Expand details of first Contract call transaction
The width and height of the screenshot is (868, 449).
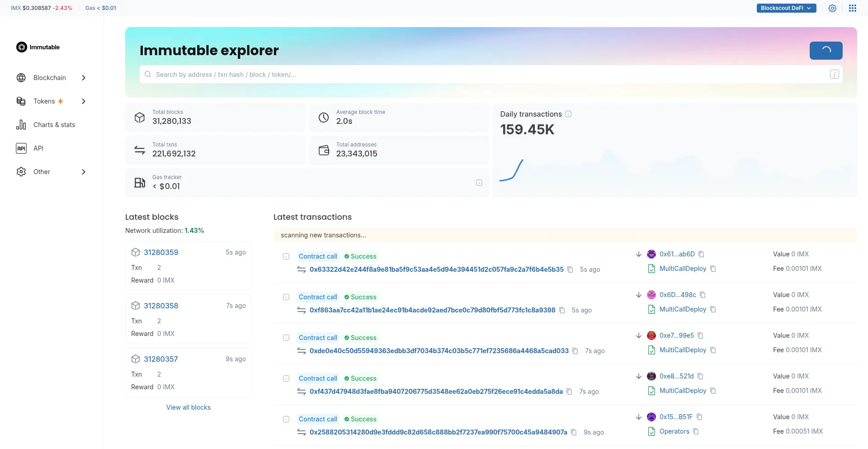click(286, 256)
